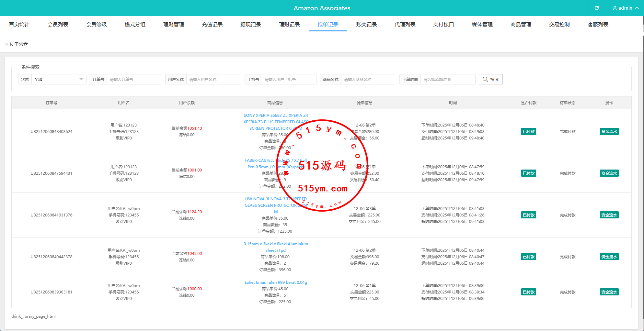644x331 pixels.
Task: Expand the 状态 status dropdown
Action: click(x=59, y=79)
